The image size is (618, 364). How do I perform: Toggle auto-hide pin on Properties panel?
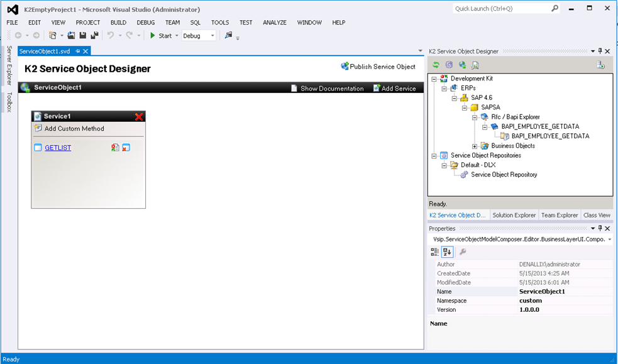point(600,228)
